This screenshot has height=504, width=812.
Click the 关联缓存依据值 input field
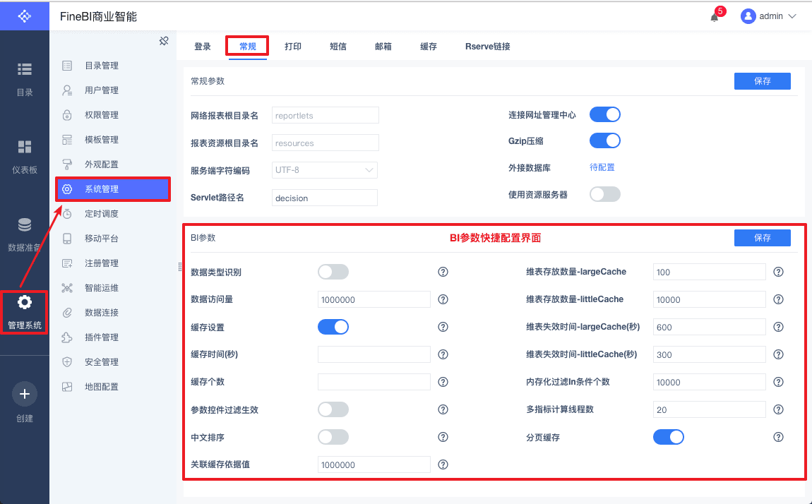click(x=374, y=464)
